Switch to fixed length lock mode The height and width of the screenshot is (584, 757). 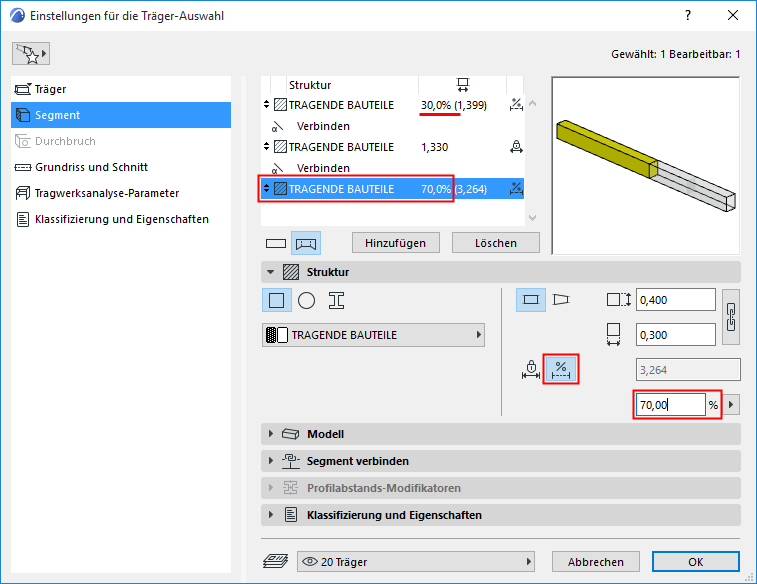[x=531, y=369]
